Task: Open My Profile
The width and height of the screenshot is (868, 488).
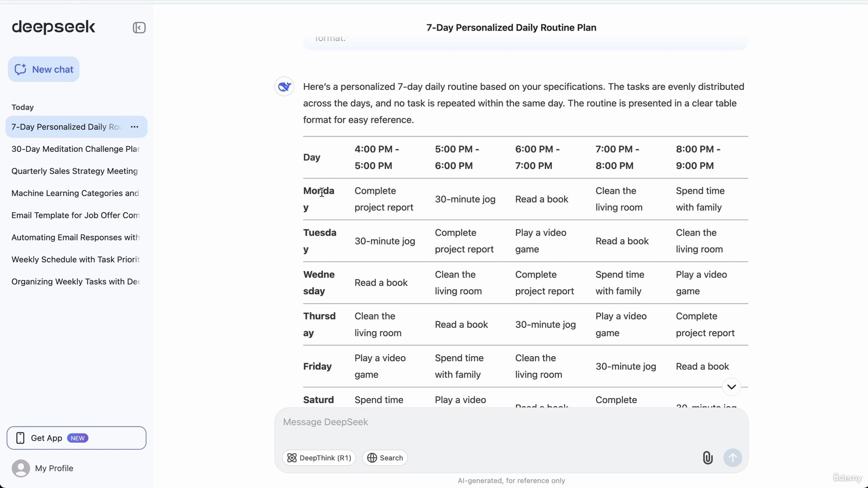Action: [54, 468]
